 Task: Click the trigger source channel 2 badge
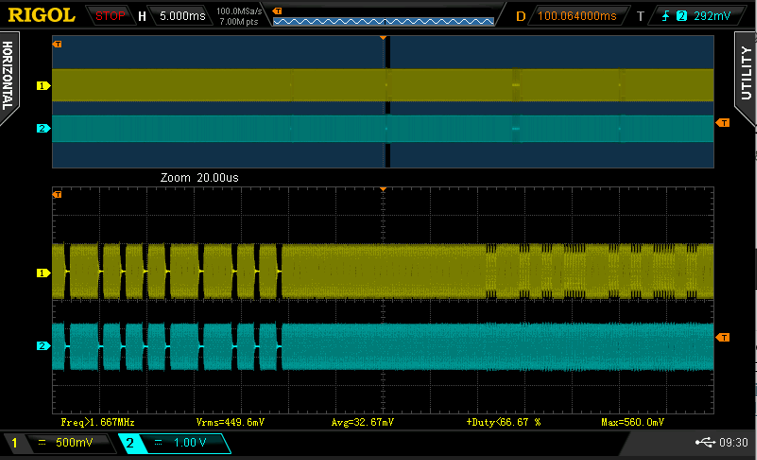(x=682, y=16)
